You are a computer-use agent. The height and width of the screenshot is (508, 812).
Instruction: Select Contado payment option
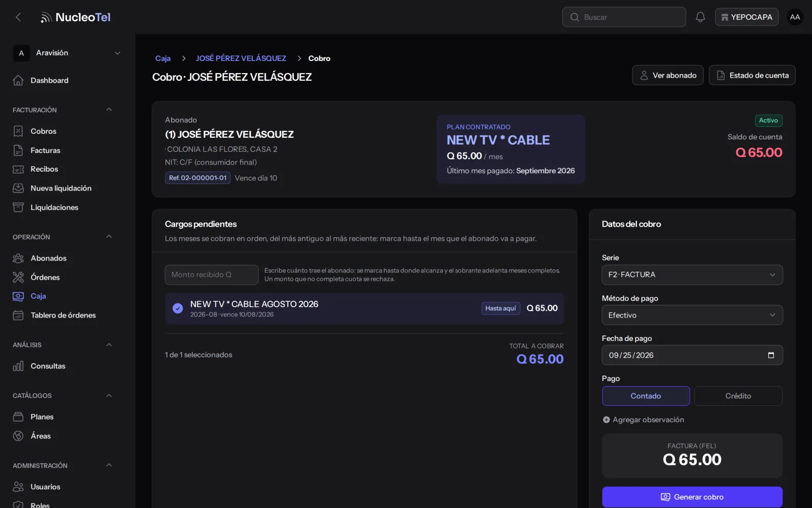click(x=646, y=396)
